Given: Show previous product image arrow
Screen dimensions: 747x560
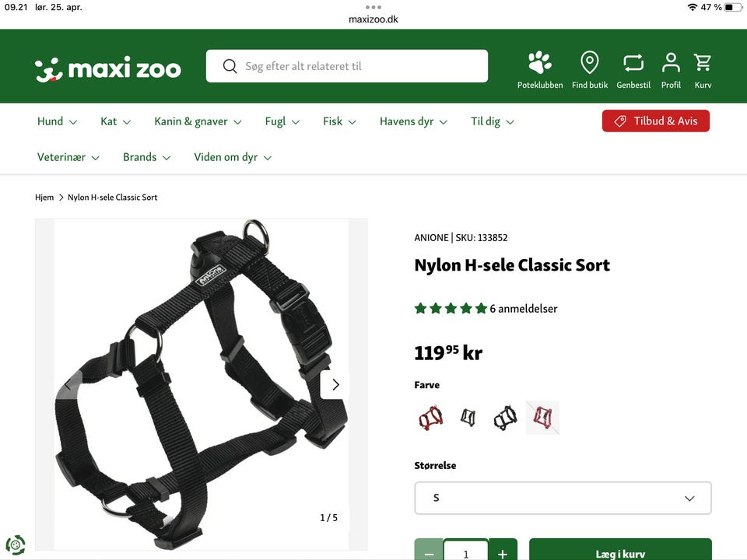Looking at the screenshot, I should (68, 384).
